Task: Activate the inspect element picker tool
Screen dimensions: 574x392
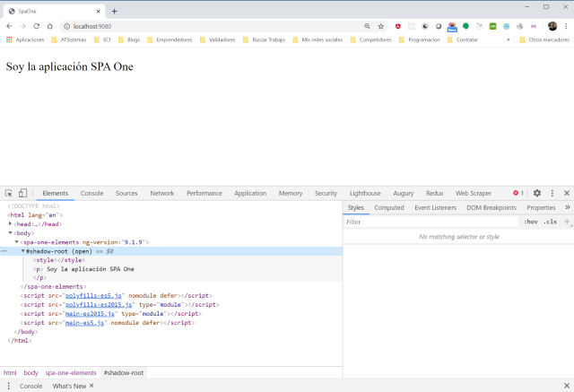Action: click(x=9, y=193)
